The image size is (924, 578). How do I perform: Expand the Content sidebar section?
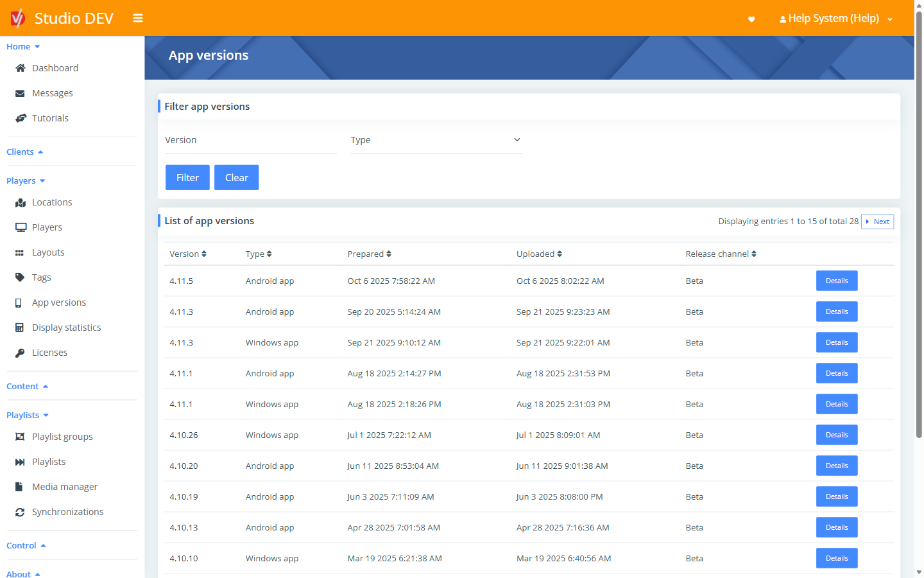pos(28,386)
